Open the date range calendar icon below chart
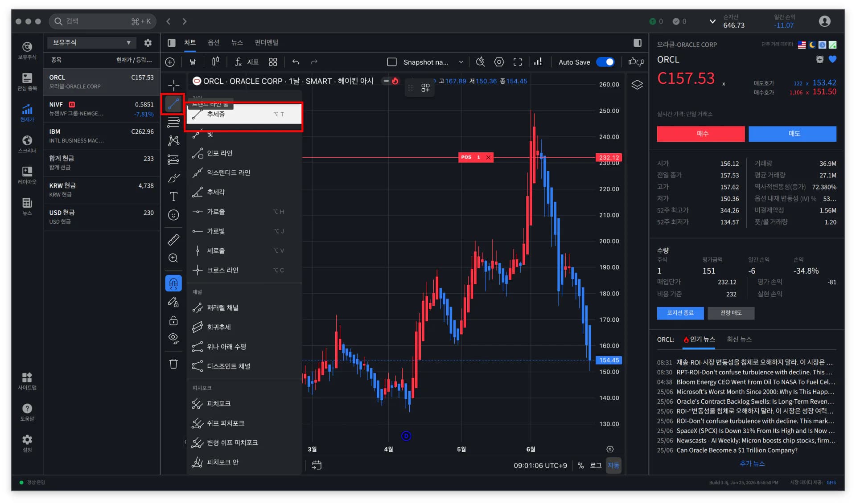 (317, 465)
